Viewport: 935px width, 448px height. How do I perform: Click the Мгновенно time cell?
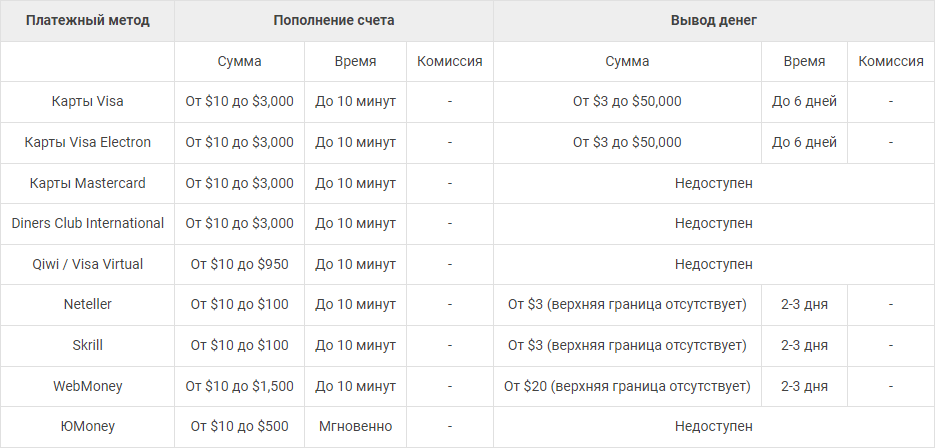tap(355, 427)
